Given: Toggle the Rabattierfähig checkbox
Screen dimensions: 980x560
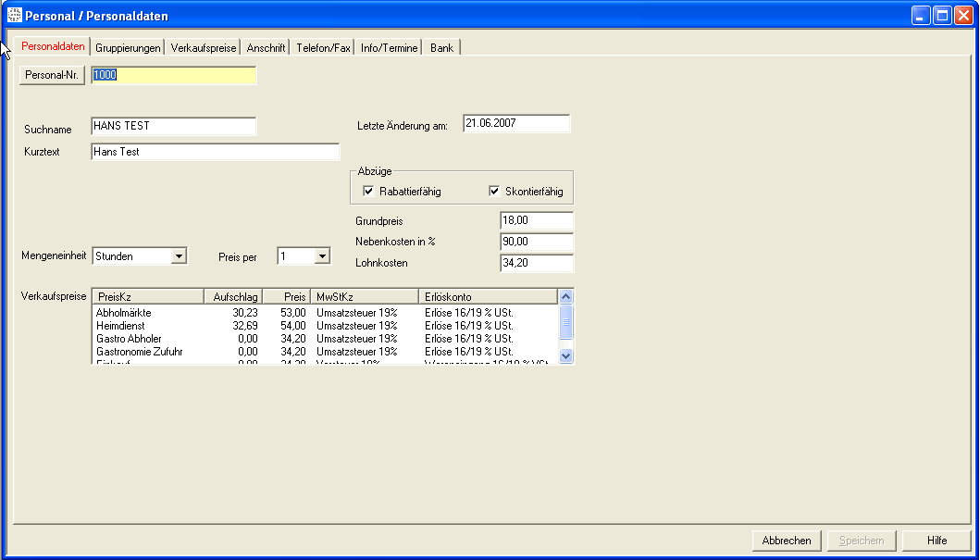Looking at the screenshot, I should click(369, 192).
